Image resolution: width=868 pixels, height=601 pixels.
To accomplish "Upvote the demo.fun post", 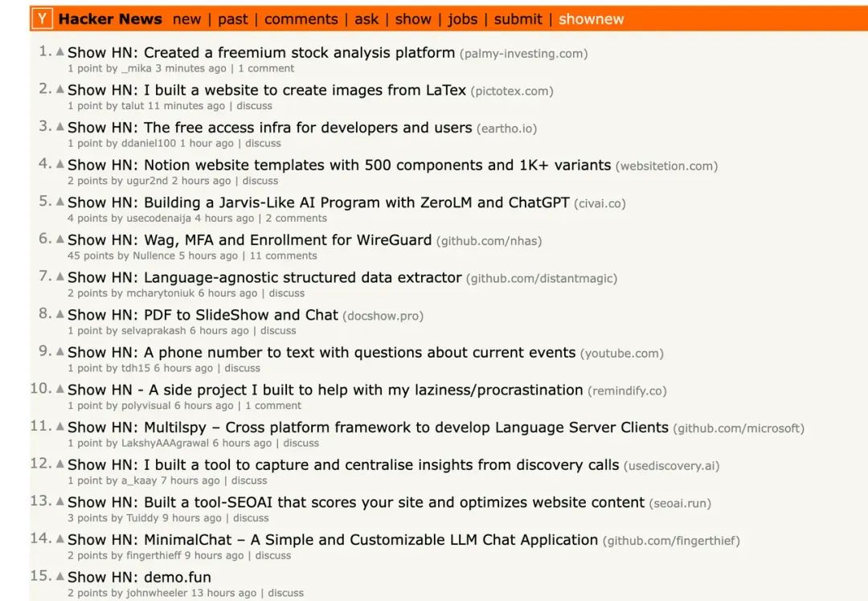I will [x=59, y=576].
